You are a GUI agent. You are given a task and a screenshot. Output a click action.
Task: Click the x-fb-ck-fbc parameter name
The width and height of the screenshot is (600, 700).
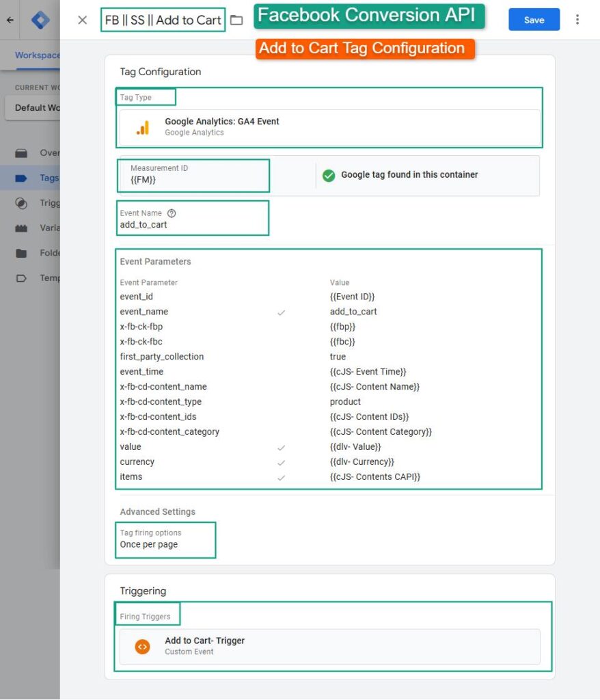(141, 342)
